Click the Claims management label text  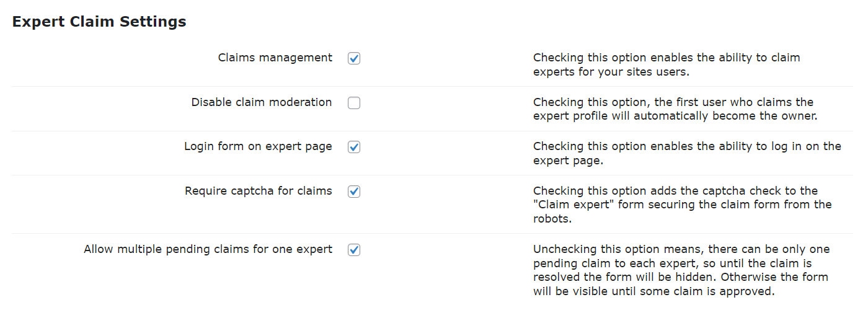pyautogui.click(x=275, y=58)
